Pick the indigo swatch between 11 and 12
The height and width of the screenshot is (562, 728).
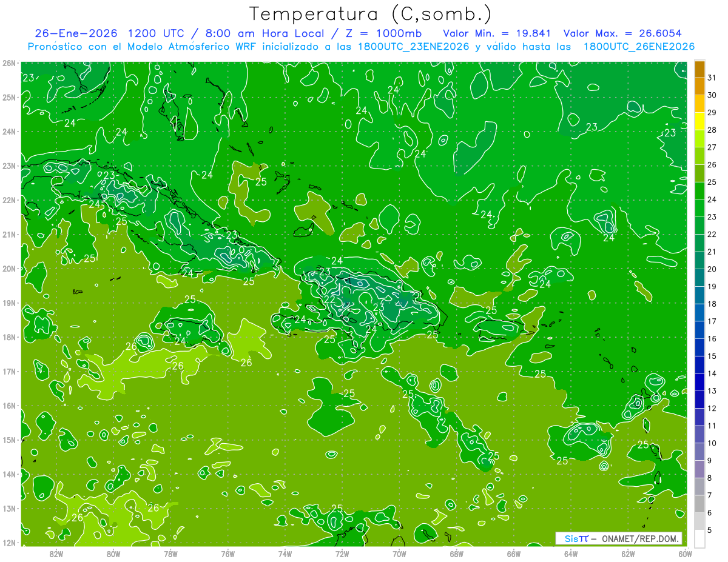pos(699,416)
